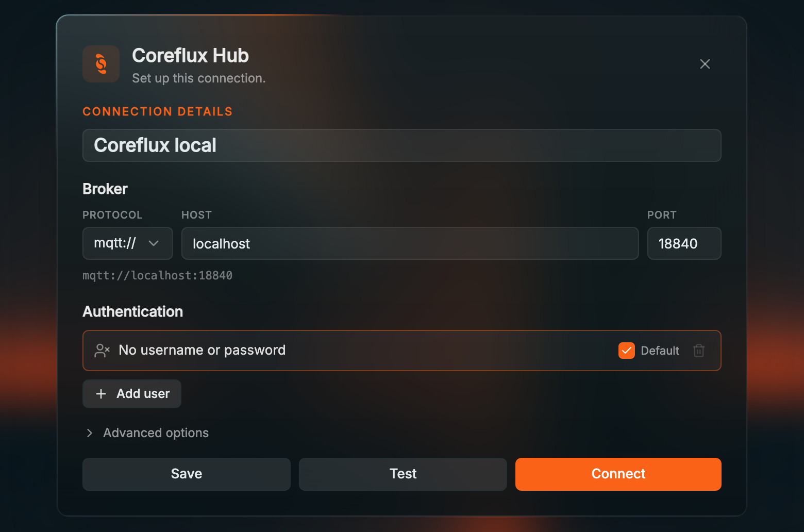Click the PROTOCOL field label
The height and width of the screenshot is (532, 804).
(x=112, y=215)
